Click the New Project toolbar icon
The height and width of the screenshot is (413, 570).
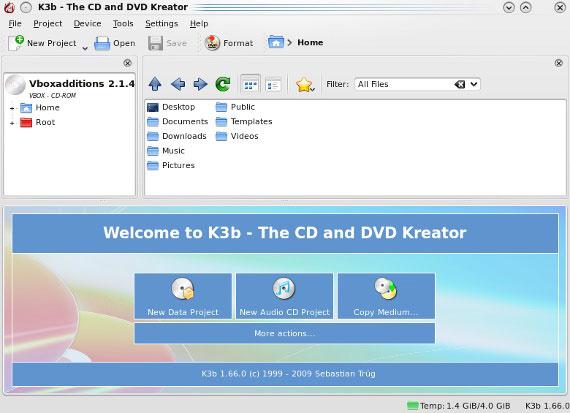tap(16, 43)
